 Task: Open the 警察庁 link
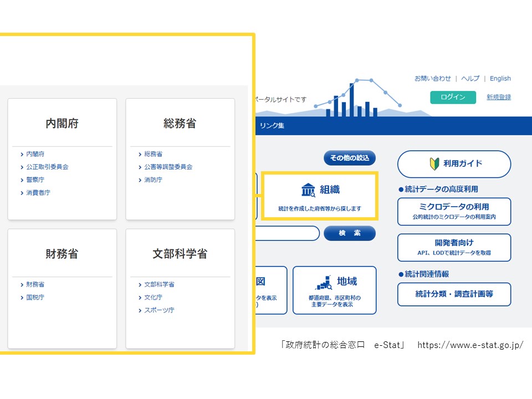(x=35, y=180)
